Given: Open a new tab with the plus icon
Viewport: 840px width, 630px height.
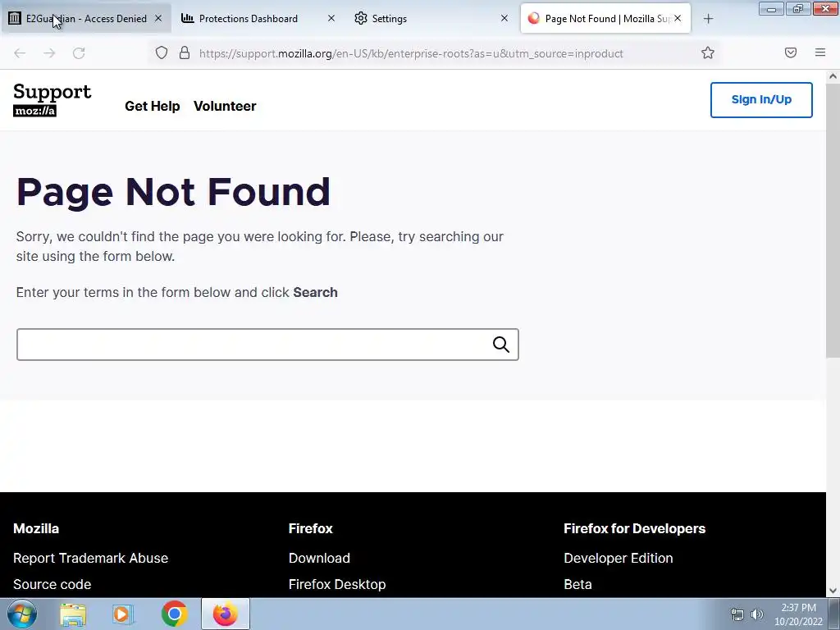Looking at the screenshot, I should pyautogui.click(x=708, y=19).
